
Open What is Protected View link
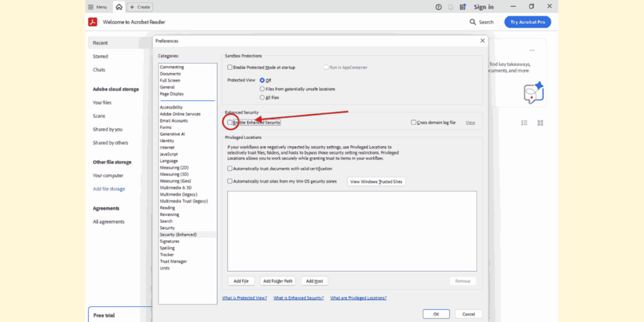point(245,297)
